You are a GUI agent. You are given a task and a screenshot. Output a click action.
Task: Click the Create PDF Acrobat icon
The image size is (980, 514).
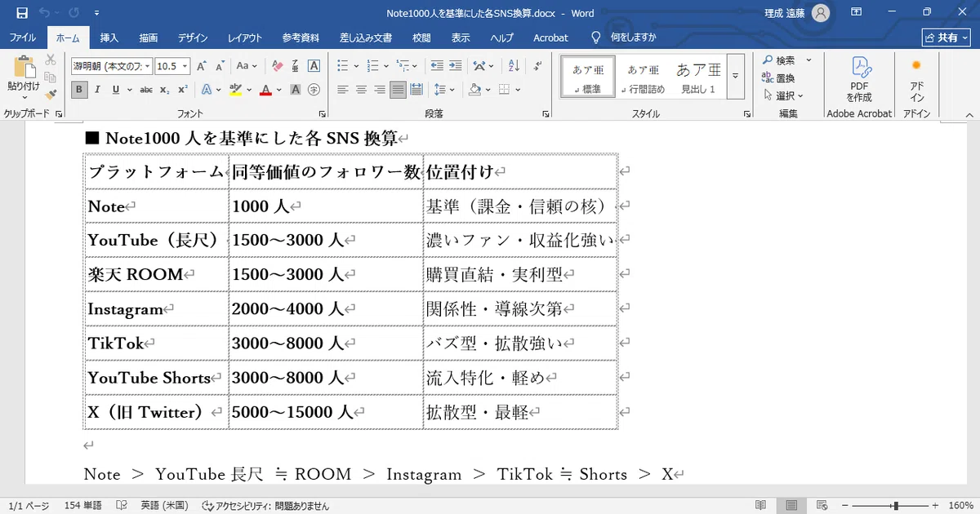coord(859,78)
